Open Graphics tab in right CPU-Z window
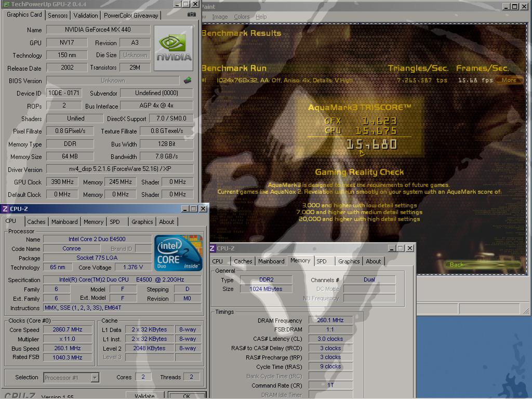The height and width of the screenshot is (399, 532). click(349, 261)
